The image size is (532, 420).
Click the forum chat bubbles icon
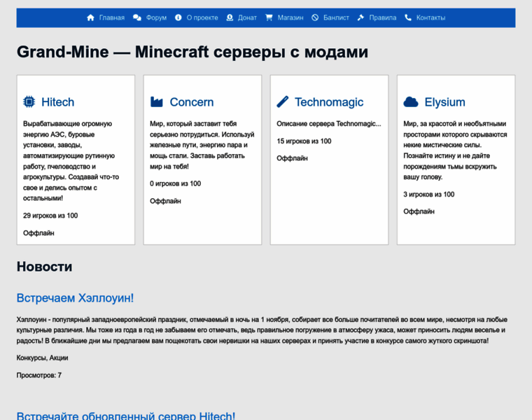pyautogui.click(x=137, y=17)
